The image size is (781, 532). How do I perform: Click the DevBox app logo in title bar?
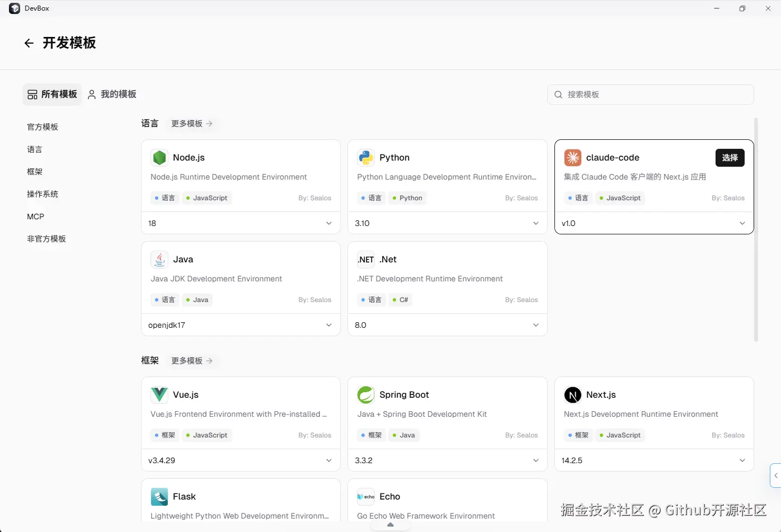point(15,8)
